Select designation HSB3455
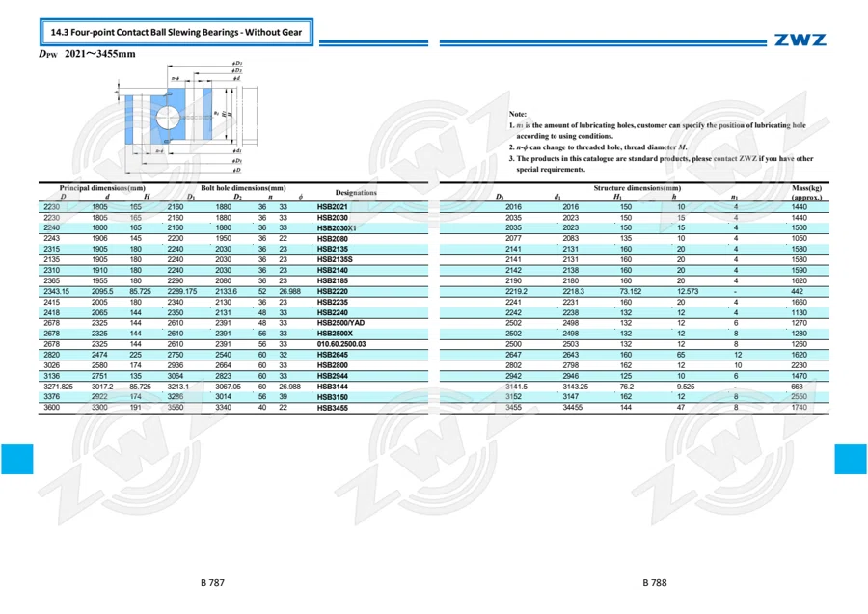 tap(332, 408)
